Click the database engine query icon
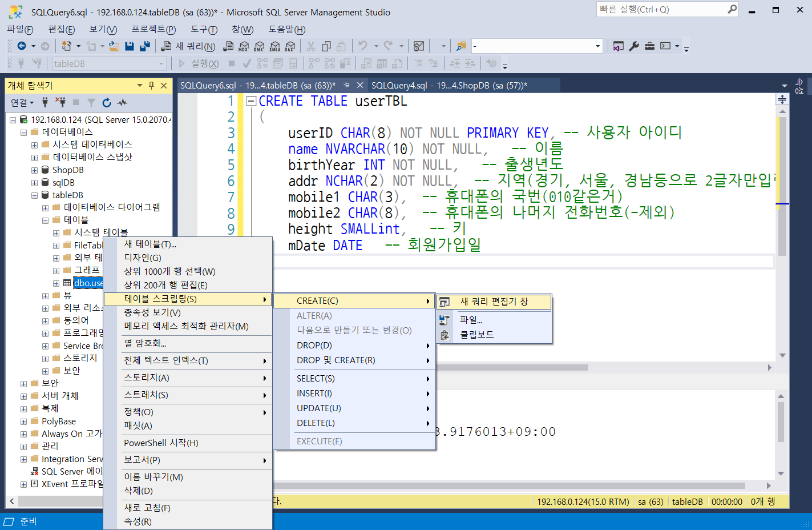Viewport: 812px width, 530px height. [x=228, y=46]
